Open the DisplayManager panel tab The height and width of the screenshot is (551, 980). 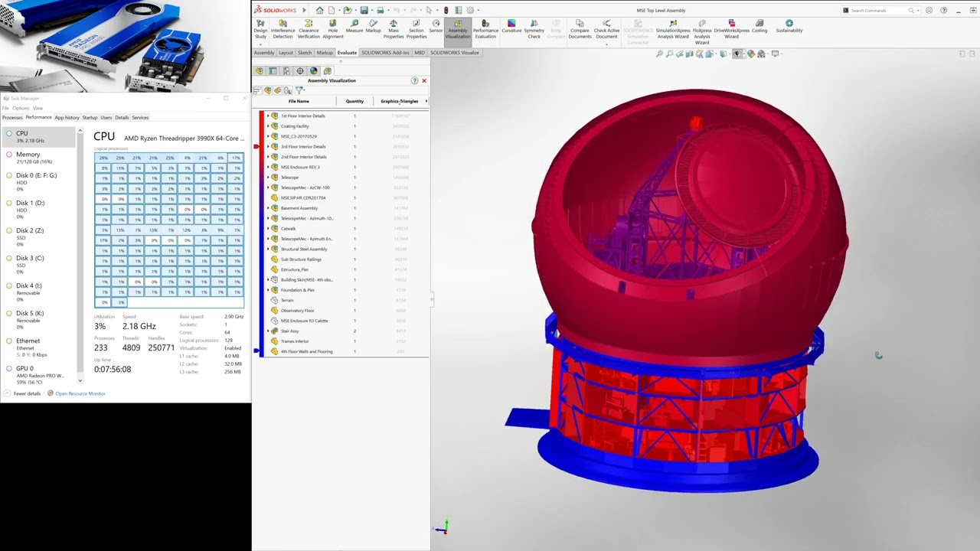coord(313,70)
